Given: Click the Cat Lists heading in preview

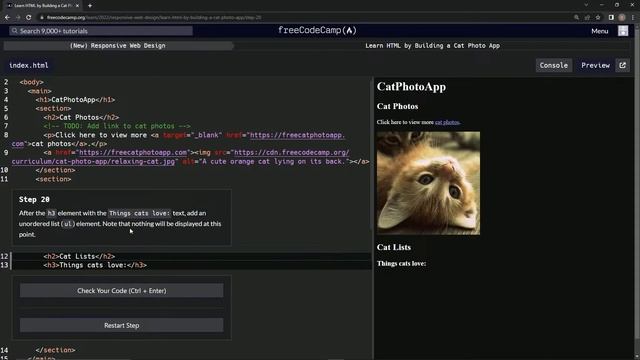Looking at the screenshot, I should point(393,247).
